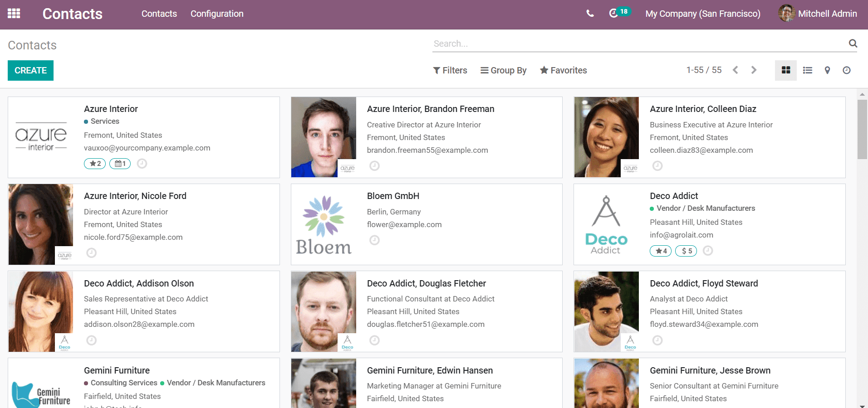
Task: Open Bloem GmbH contact card
Action: [427, 224]
